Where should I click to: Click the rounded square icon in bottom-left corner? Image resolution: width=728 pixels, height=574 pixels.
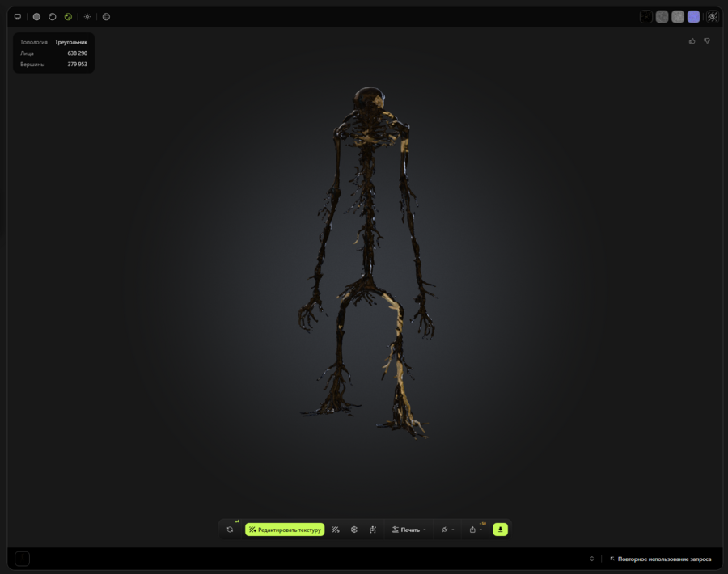point(23,558)
